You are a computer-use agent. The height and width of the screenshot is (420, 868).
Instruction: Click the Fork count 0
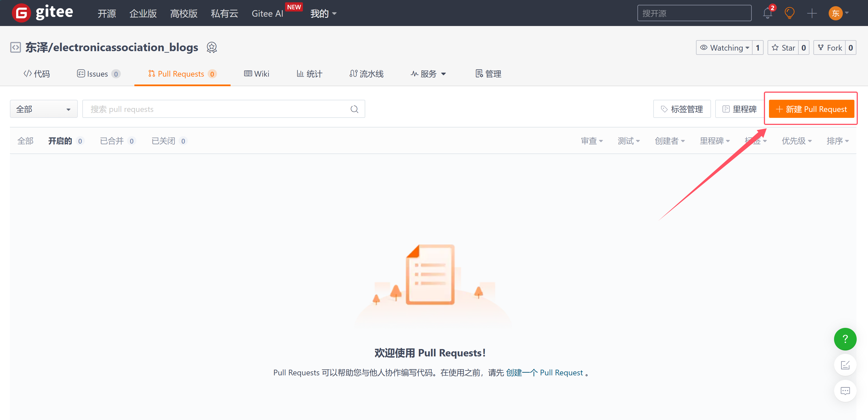click(850, 48)
